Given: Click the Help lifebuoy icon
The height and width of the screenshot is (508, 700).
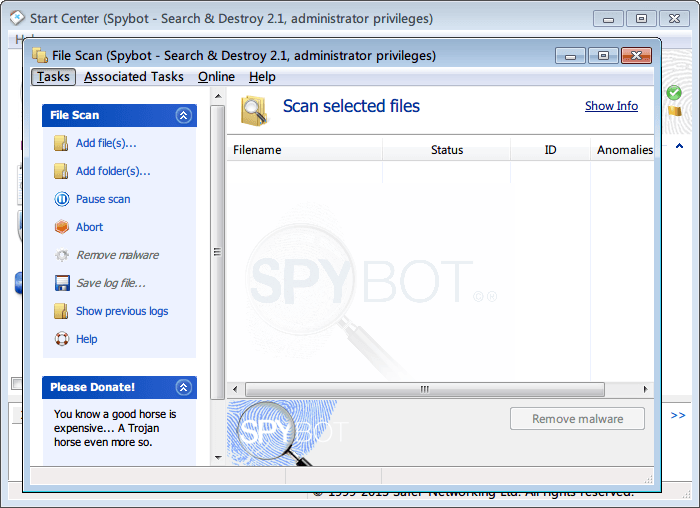Looking at the screenshot, I should (x=61, y=339).
